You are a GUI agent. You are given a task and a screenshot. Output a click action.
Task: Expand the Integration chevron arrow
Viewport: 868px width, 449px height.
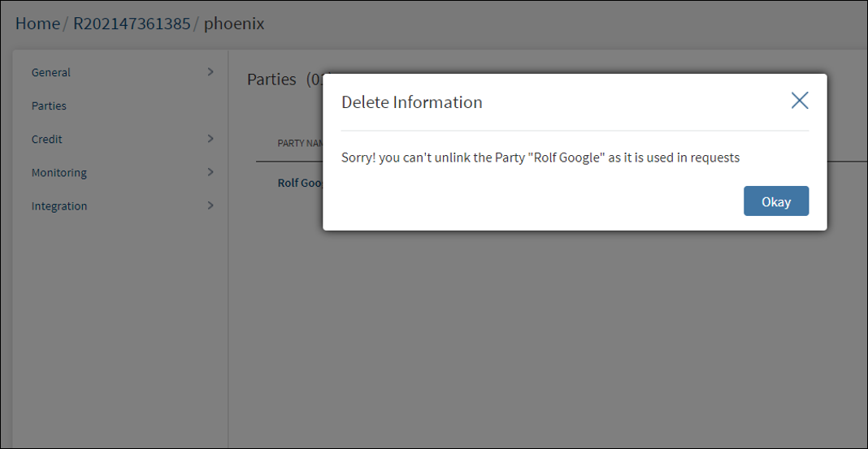click(x=210, y=205)
